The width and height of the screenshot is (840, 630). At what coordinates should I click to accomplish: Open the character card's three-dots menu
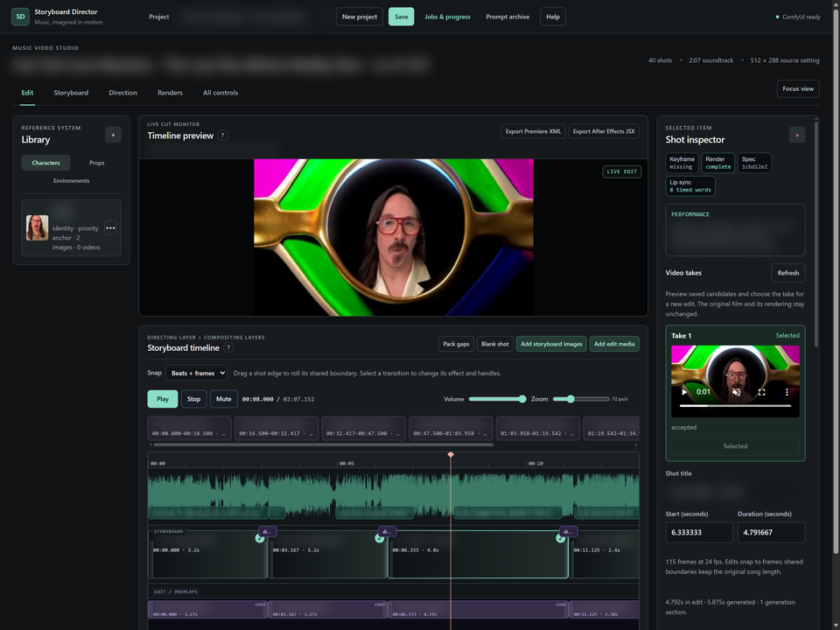[110, 228]
